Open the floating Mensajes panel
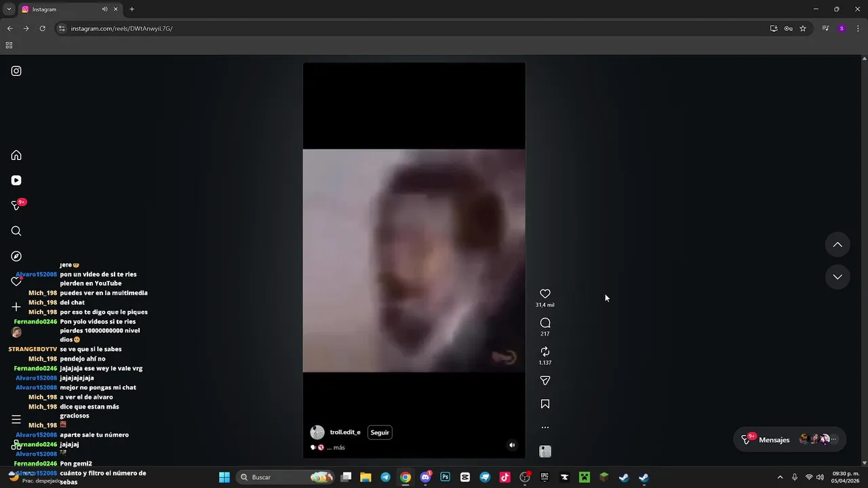 click(790, 439)
